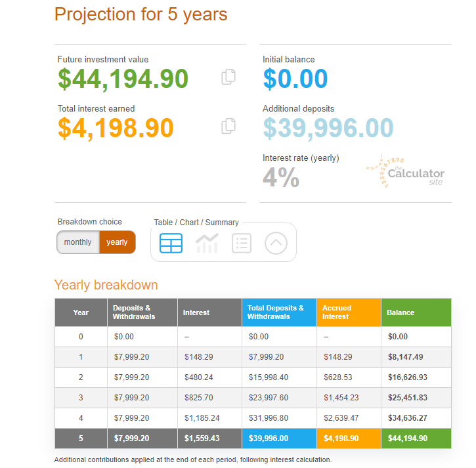The image size is (476, 468).
Task: Copy the future investment value
Action: pyautogui.click(x=228, y=77)
